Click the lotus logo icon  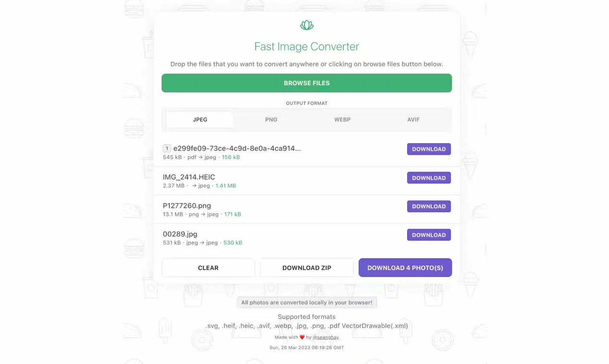pyautogui.click(x=306, y=25)
